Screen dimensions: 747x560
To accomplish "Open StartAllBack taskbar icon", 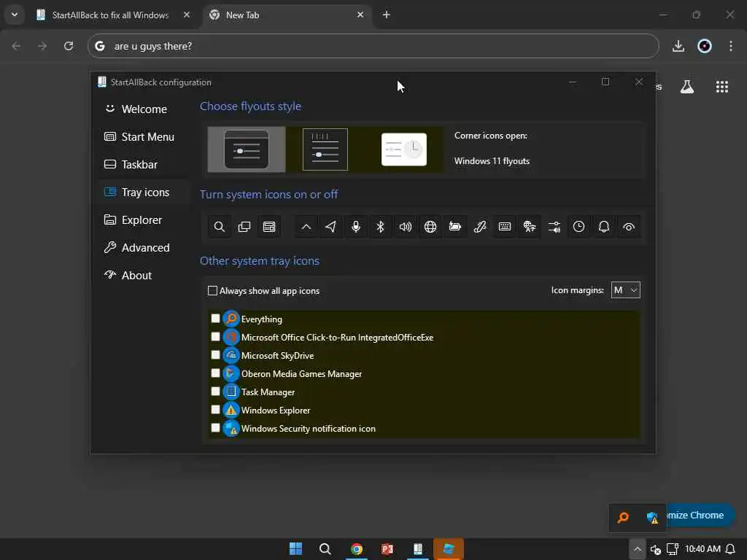I will [418, 549].
